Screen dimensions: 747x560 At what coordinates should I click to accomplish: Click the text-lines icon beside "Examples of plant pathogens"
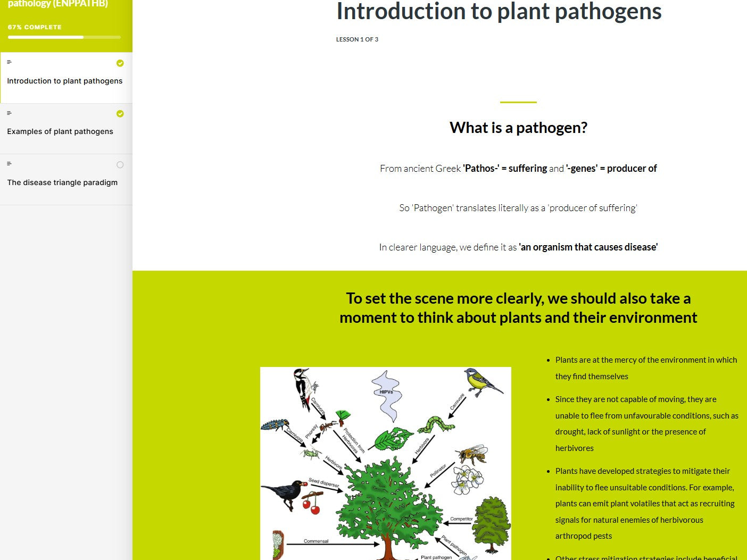[x=9, y=113]
